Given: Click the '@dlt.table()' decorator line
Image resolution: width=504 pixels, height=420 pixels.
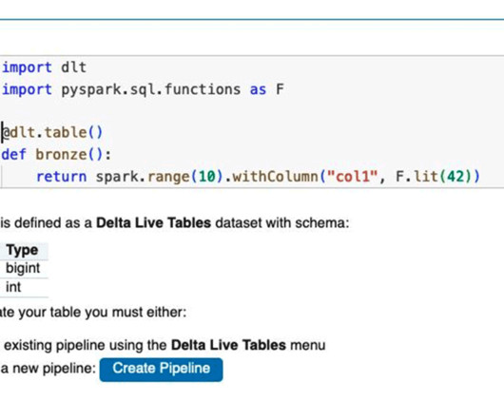Looking at the screenshot, I should 52,133.
